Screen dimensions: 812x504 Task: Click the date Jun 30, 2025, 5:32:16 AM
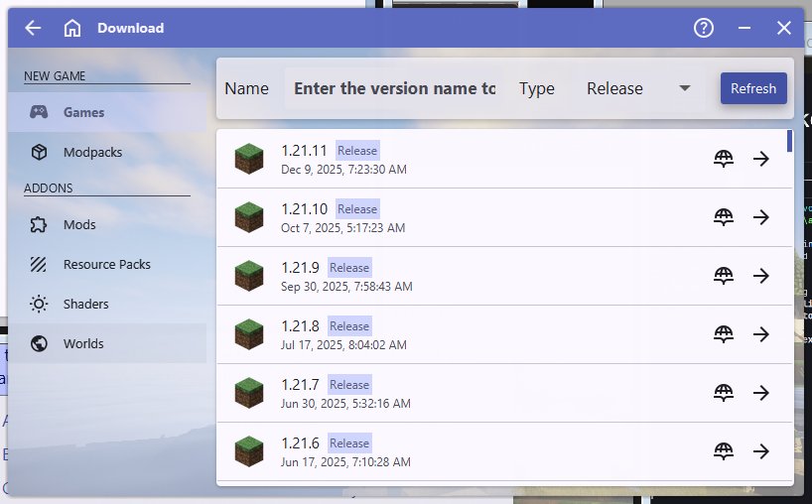tap(345, 403)
